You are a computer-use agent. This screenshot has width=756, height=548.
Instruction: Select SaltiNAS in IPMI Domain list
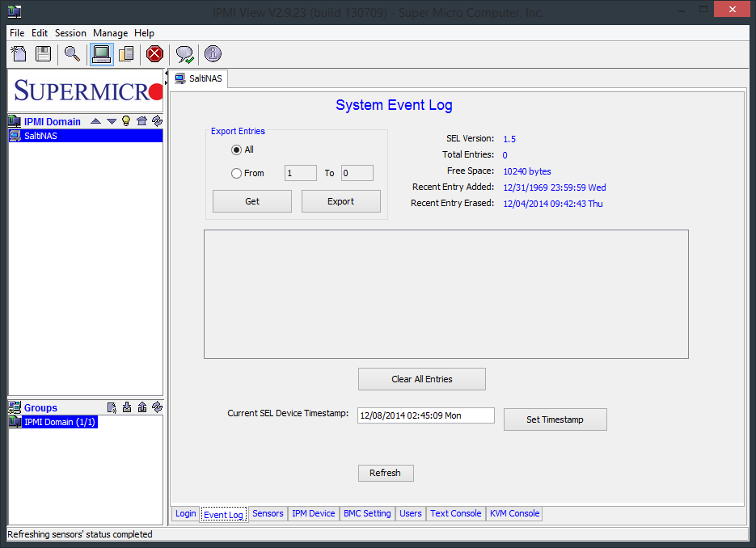click(86, 136)
